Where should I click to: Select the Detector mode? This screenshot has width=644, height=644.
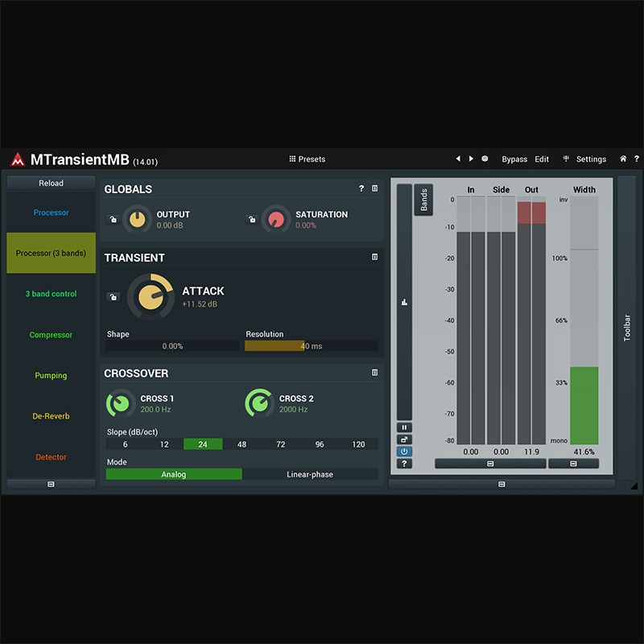(x=51, y=457)
